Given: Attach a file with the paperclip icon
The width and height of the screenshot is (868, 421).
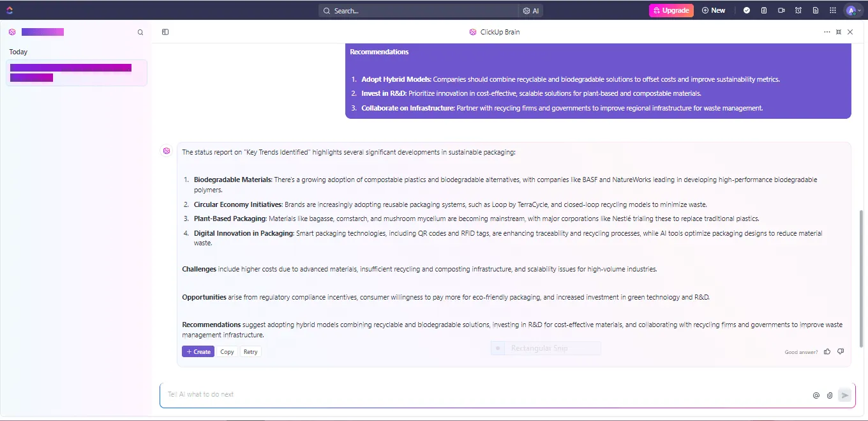Looking at the screenshot, I should (x=830, y=395).
